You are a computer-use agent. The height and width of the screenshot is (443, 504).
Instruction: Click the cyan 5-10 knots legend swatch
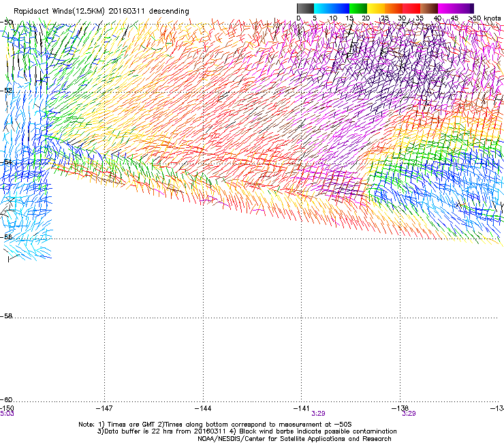point(323,8)
